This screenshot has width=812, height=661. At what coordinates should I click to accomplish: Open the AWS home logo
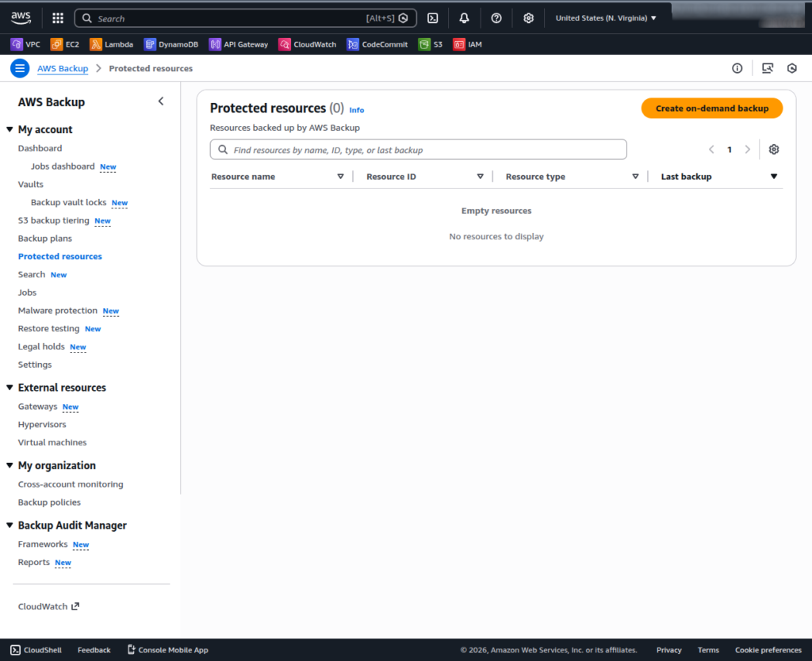coord(21,17)
